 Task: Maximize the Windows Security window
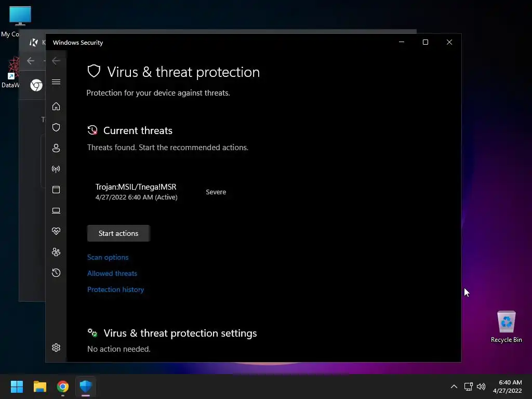pyautogui.click(x=425, y=42)
